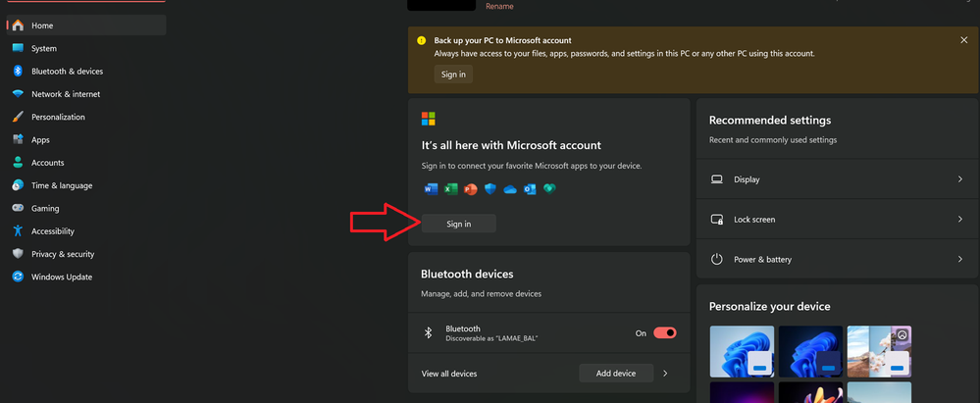
Task: Open Lock screen recommended setting
Action: tap(837, 220)
